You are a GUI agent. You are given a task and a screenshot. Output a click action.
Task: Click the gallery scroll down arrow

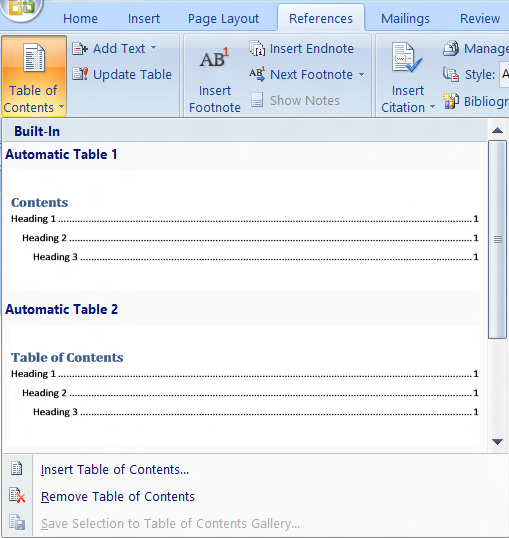497,442
